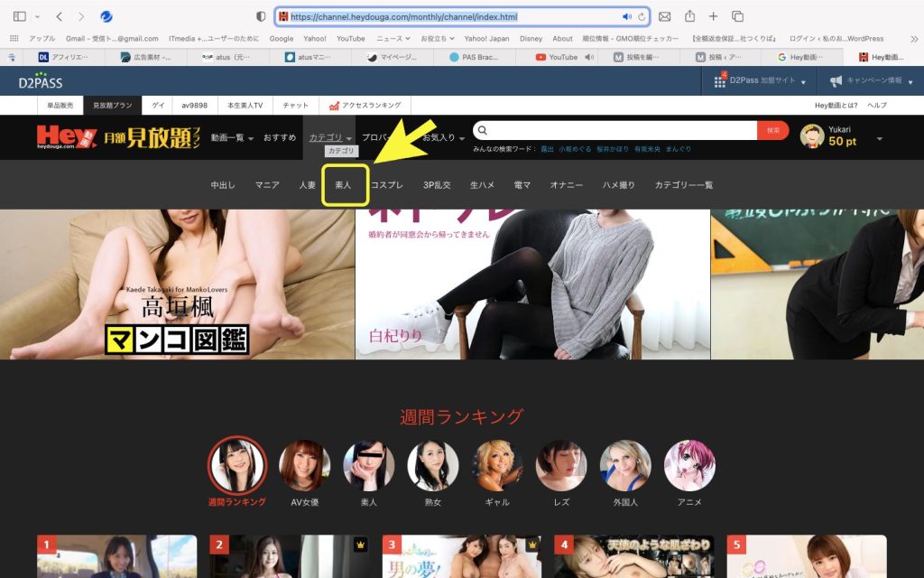Toggle the Safari sidebar icon

(19, 16)
